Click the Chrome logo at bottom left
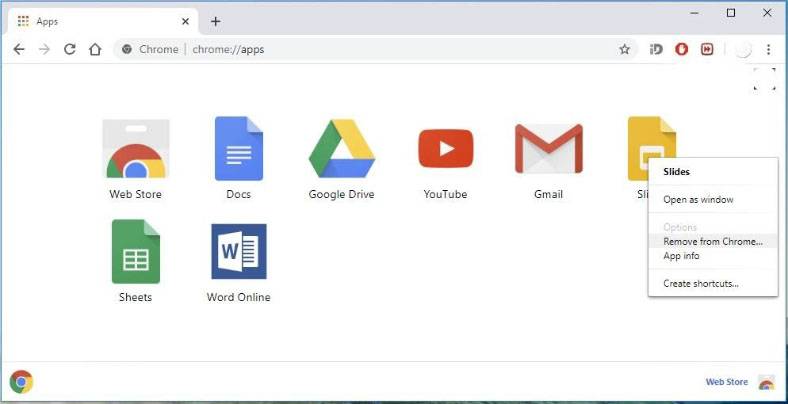788x404 pixels. click(21, 382)
